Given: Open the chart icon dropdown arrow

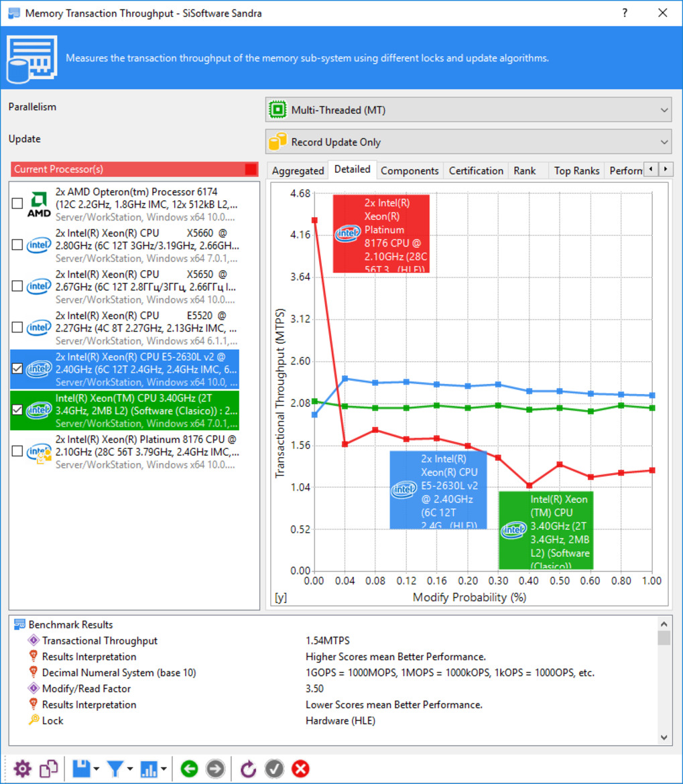Looking at the screenshot, I should (164, 769).
